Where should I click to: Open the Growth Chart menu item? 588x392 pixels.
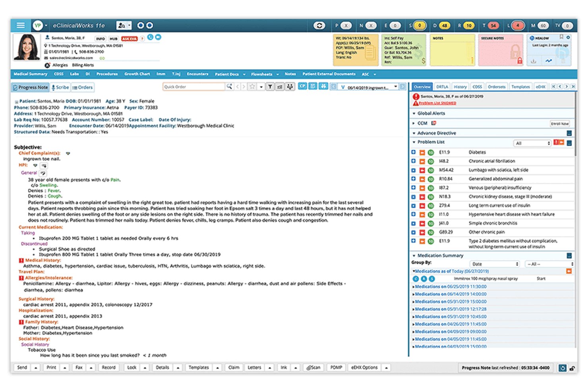click(x=137, y=74)
